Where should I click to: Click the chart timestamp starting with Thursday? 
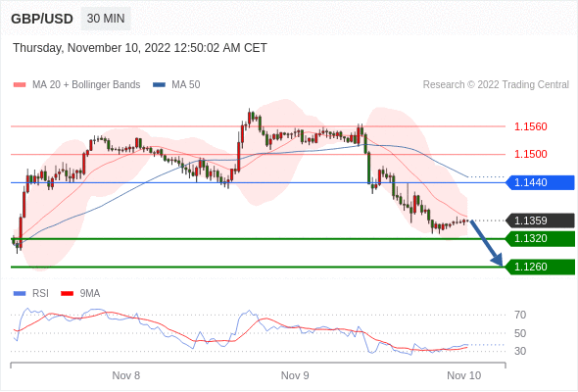point(140,48)
